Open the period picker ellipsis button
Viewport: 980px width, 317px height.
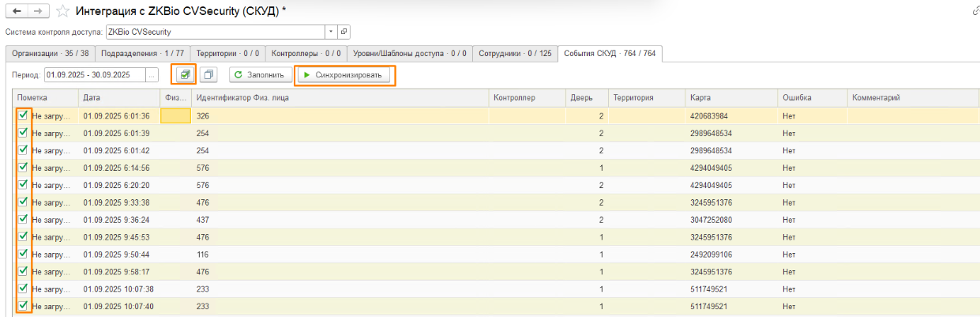(152, 74)
